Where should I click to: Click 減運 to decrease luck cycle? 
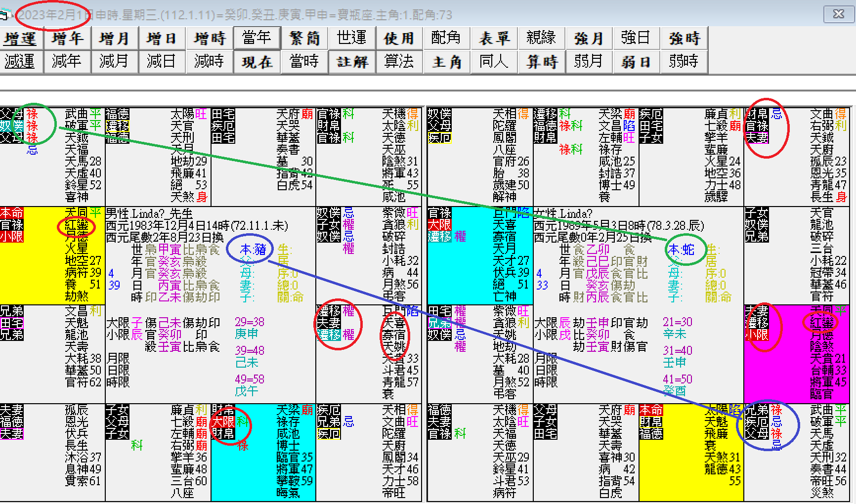(21, 62)
